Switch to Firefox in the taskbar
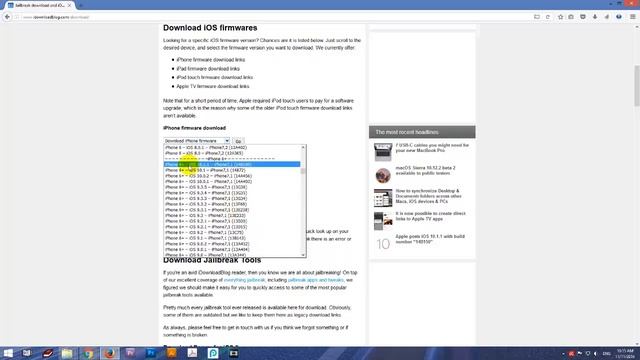640x360 pixels. tap(109, 353)
